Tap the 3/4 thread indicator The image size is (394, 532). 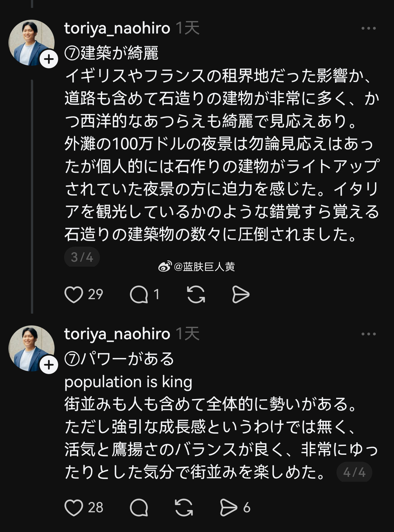pos(82,257)
